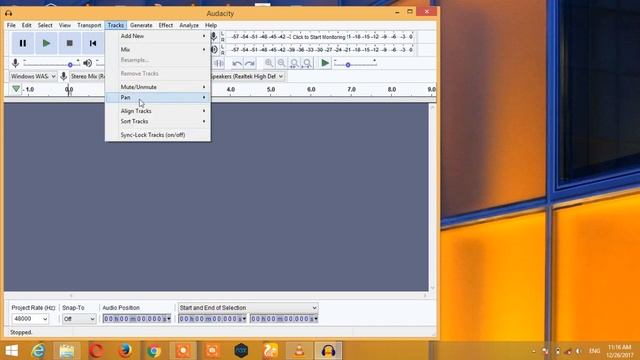Open File Explorer from taskbar
The image size is (640, 360).
pyautogui.click(x=67, y=351)
